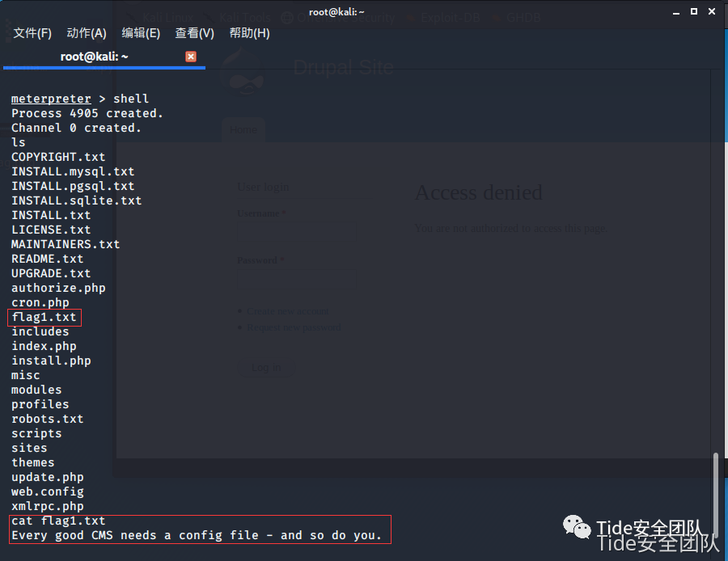Click the robots.txt entry

[48, 419]
